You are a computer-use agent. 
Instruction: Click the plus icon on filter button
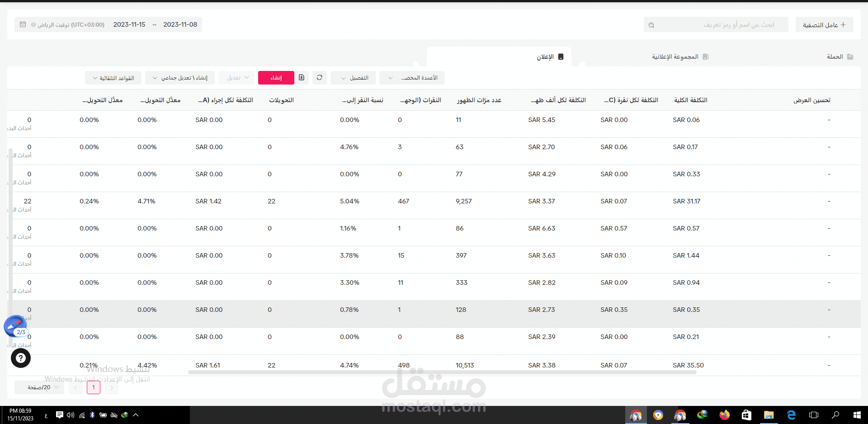pyautogui.click(x=843, y=25)
